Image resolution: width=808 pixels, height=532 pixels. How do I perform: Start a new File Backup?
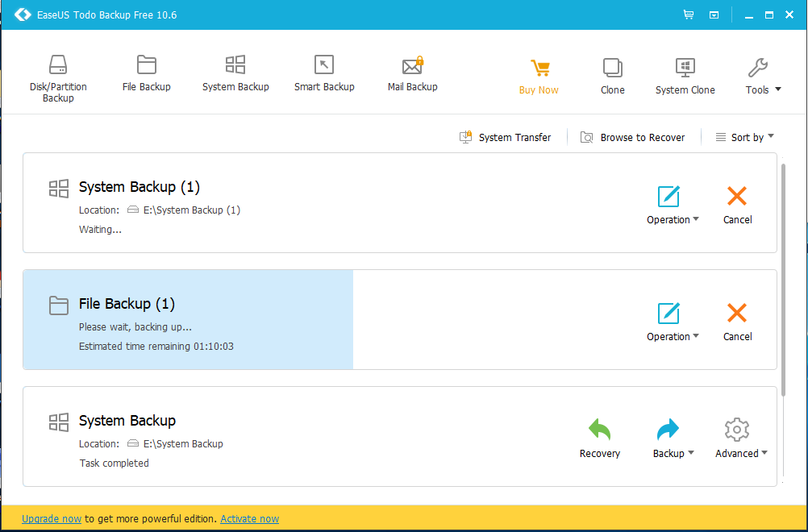146,73
